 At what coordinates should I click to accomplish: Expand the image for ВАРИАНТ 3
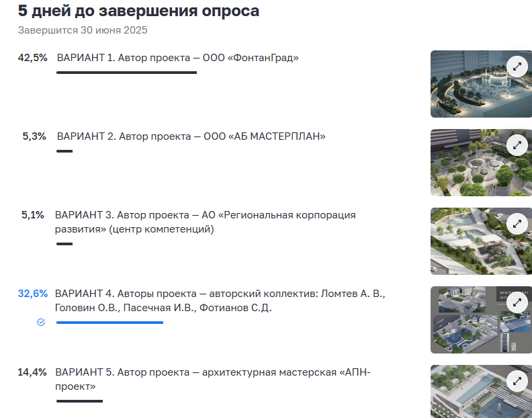517,224
